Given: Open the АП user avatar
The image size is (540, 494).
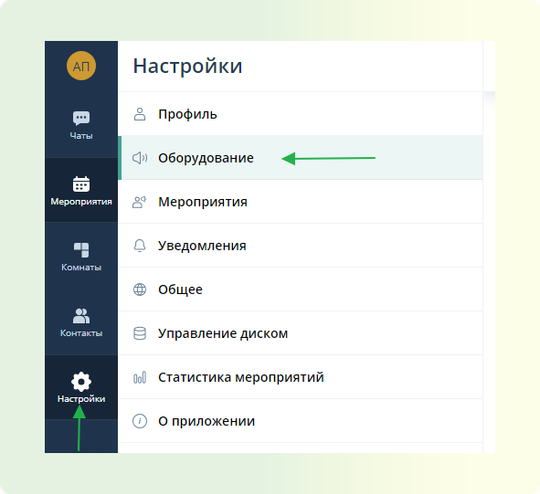Looking at the screenshot, I should (x=81, y=66).
